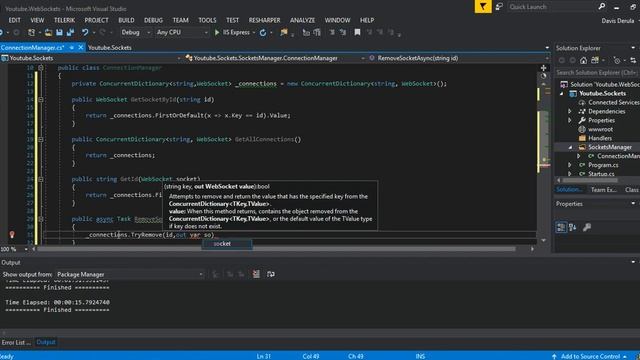Select the 'socket' IntelliSense suggestion
Screen dimensions: 640x360
tap(227, 244)
